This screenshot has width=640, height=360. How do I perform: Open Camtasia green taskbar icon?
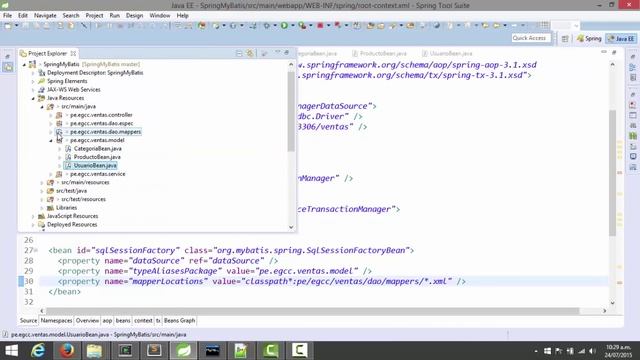(x=270, y=351)
